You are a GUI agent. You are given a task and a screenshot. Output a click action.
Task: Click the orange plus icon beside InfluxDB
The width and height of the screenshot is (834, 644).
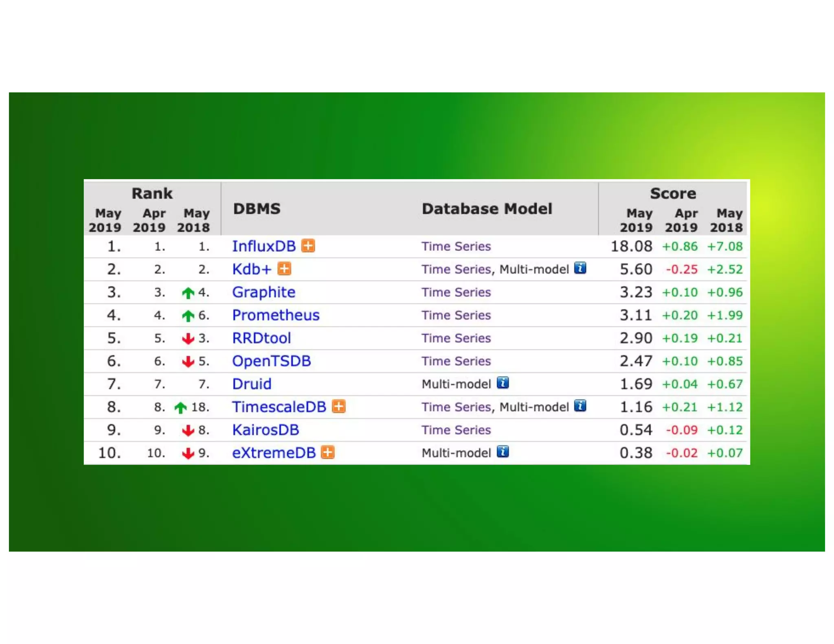(308, 246)
